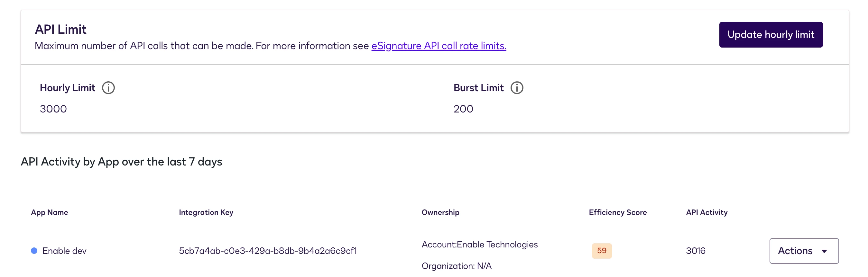Click the API activity count 3016
This screenshot has height=277, width=868.
696,251
